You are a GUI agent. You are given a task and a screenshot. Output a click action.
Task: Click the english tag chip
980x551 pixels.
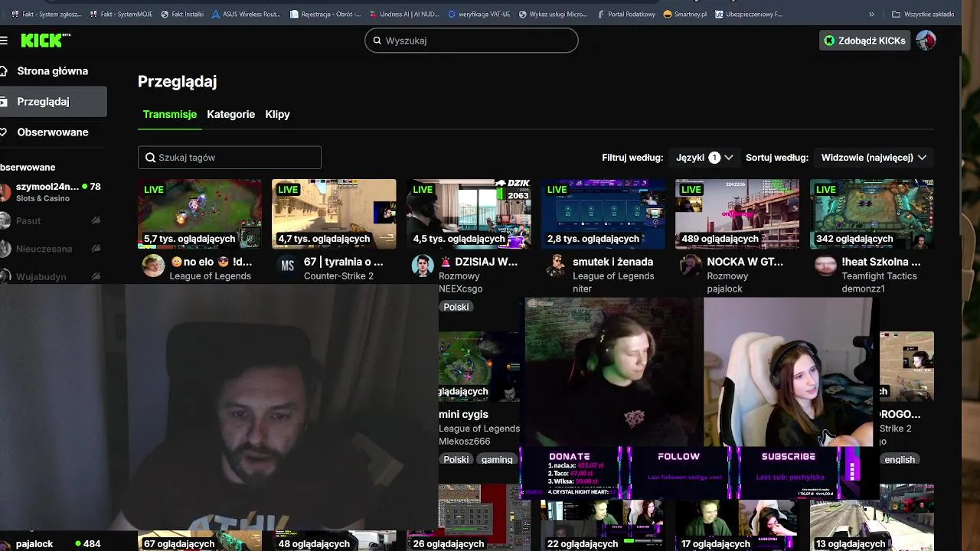pyautogui.click(x=900, y=460)
